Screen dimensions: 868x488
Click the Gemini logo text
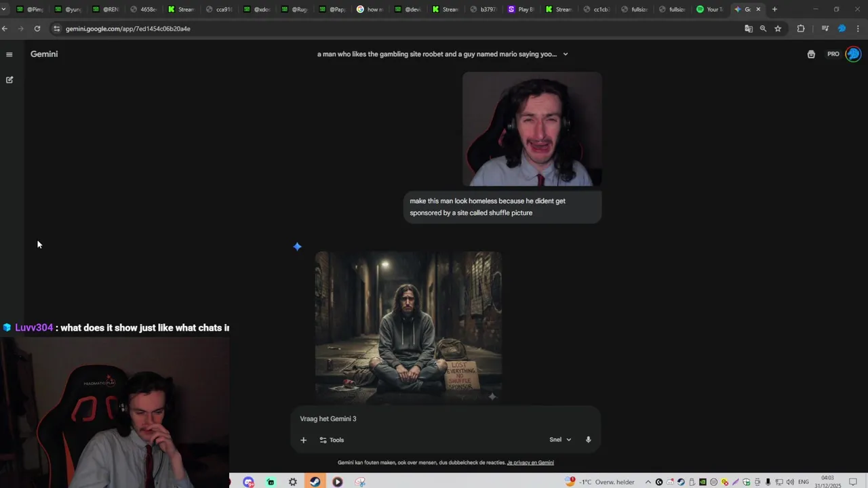[x=44, y=54]
